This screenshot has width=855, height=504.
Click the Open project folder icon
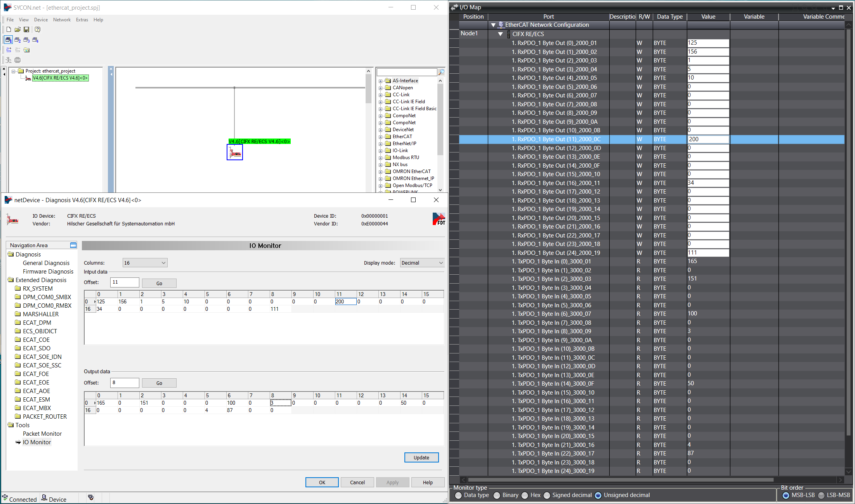point(17,29)
